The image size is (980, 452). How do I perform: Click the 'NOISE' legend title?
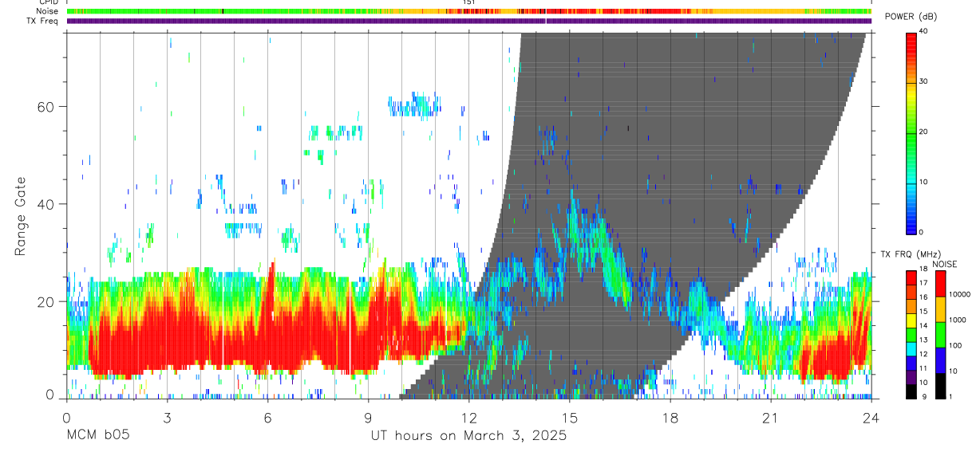(944, 264)
